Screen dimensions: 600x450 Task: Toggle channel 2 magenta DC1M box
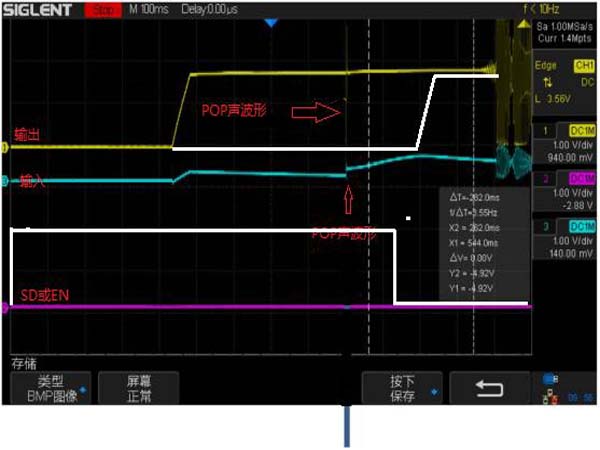click(582, 178)
